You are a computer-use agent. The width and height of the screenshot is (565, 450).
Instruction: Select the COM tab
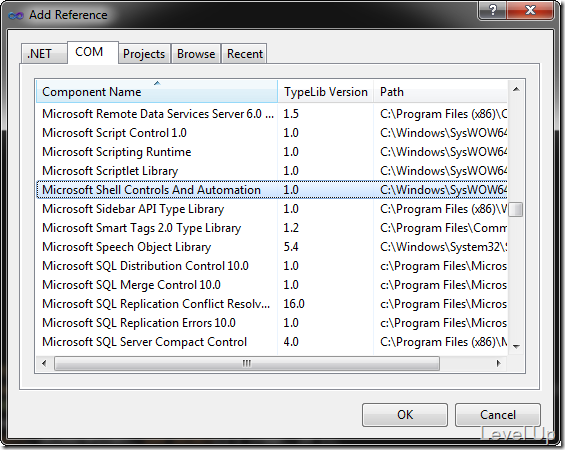[93, 52]
